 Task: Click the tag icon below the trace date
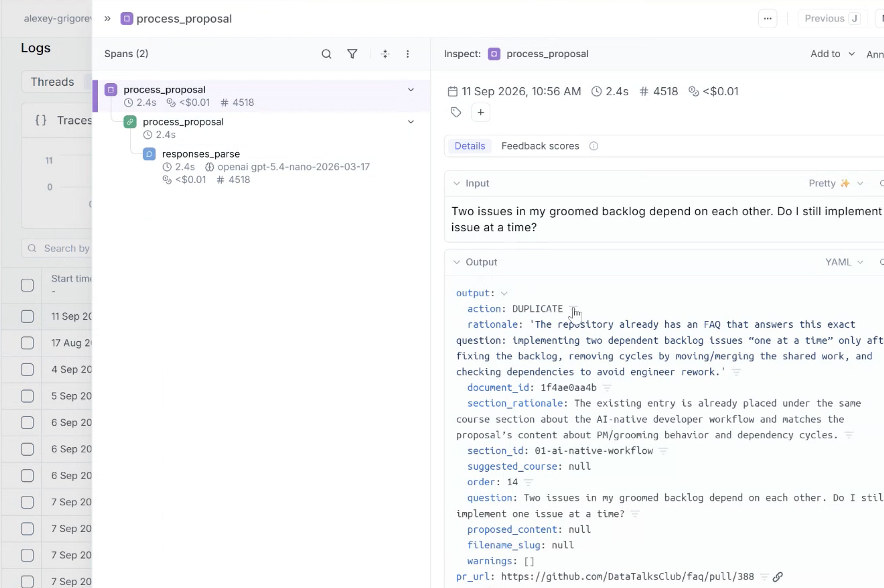coord(456,112)
